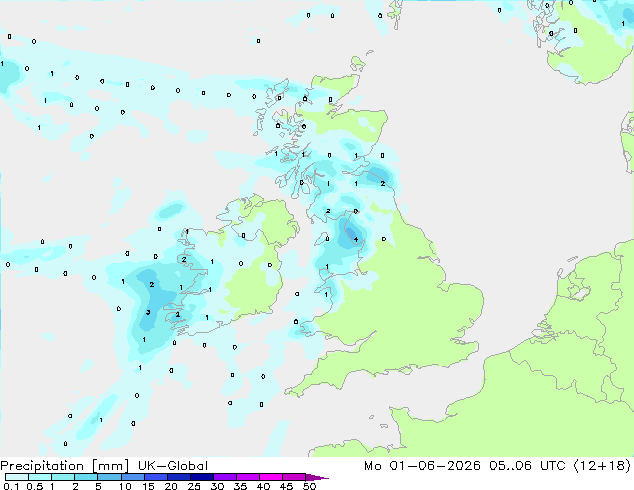Select the 0.5–1 mm legend swatch

coord(40,477)
